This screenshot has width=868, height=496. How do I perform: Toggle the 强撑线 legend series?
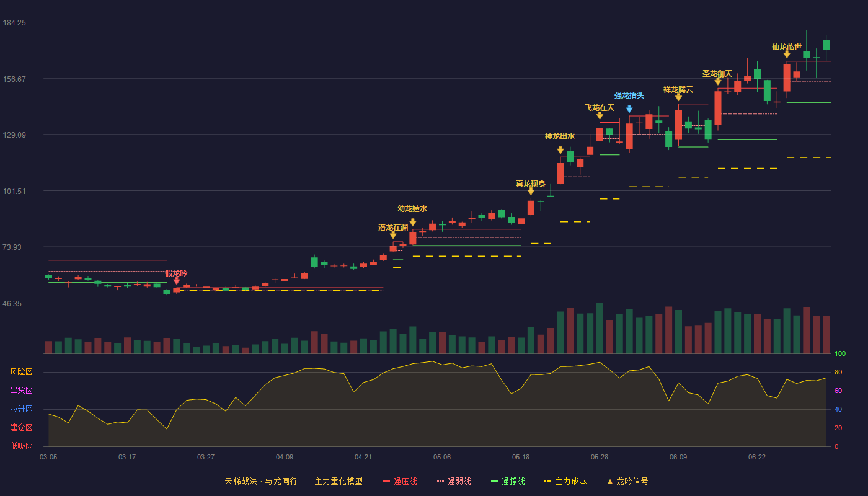[x=508, y=481]
